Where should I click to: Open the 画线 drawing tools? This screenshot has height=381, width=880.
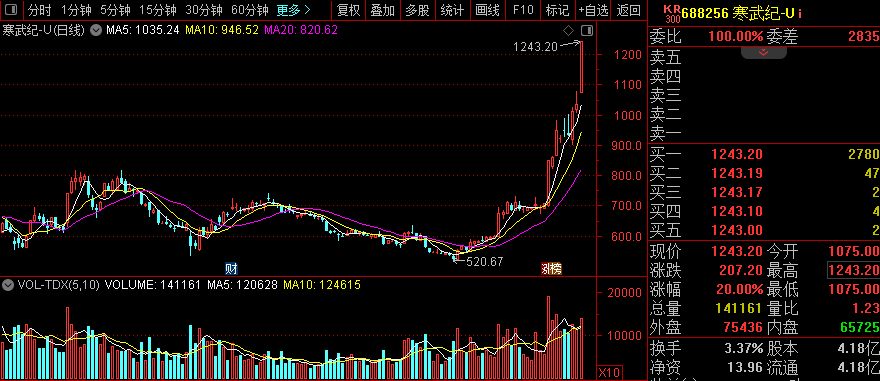click(x=487, y=10)
